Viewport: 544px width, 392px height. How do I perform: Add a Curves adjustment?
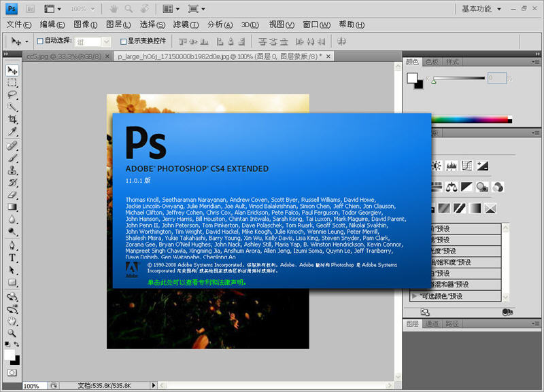pyautogui.click(x=466, y=166)
